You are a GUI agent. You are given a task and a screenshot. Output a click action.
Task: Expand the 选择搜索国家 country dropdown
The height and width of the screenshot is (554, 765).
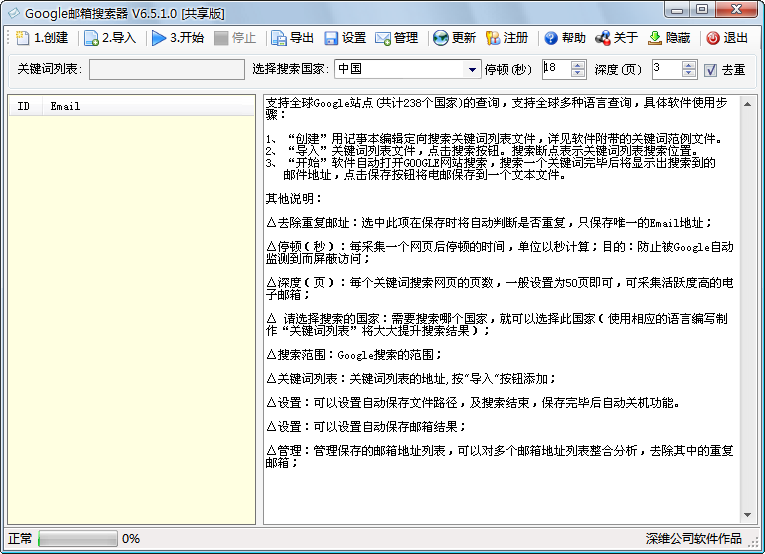[473, 70]
